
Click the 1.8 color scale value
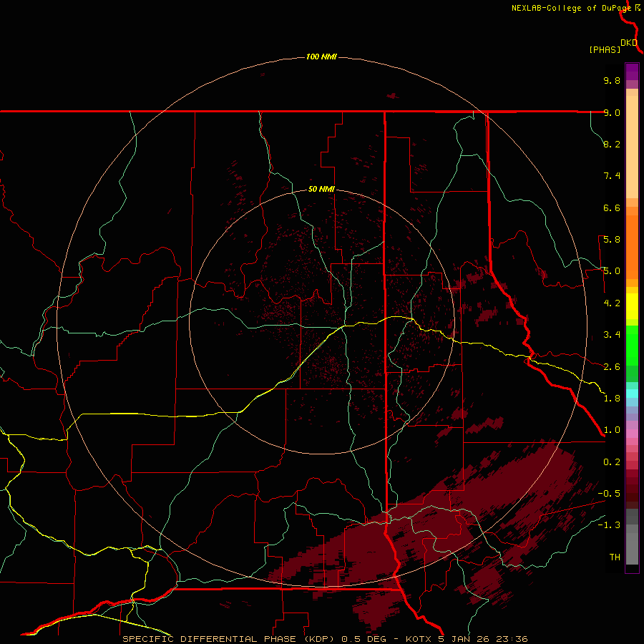(x=612, y=399)
